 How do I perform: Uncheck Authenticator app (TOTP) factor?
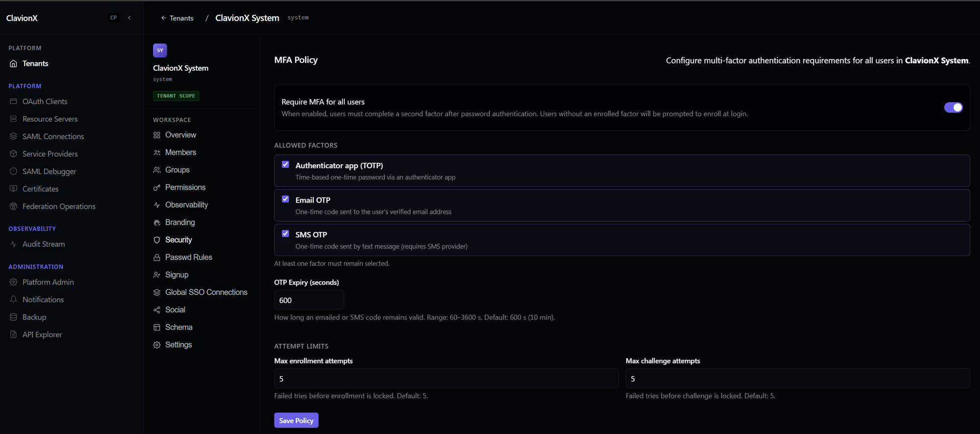coord(285,165)
